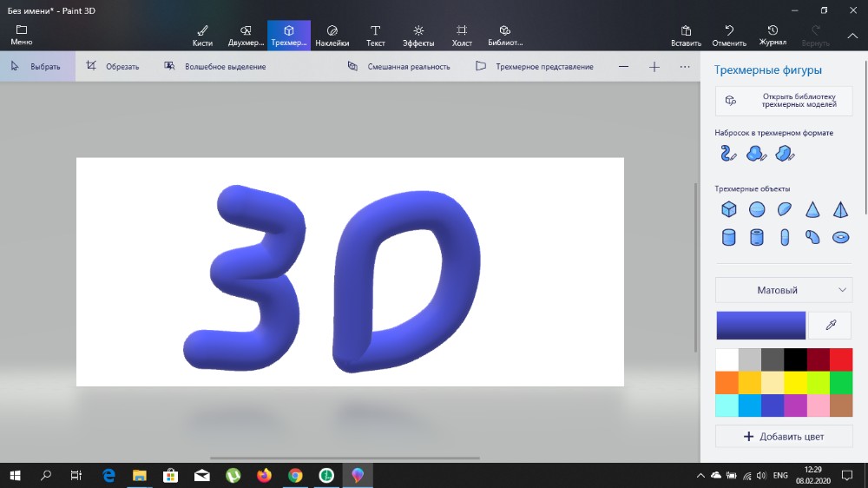The image size is (868, 488).
Task: Activate the Выбрать select tool
Action: tap(37, 67)
